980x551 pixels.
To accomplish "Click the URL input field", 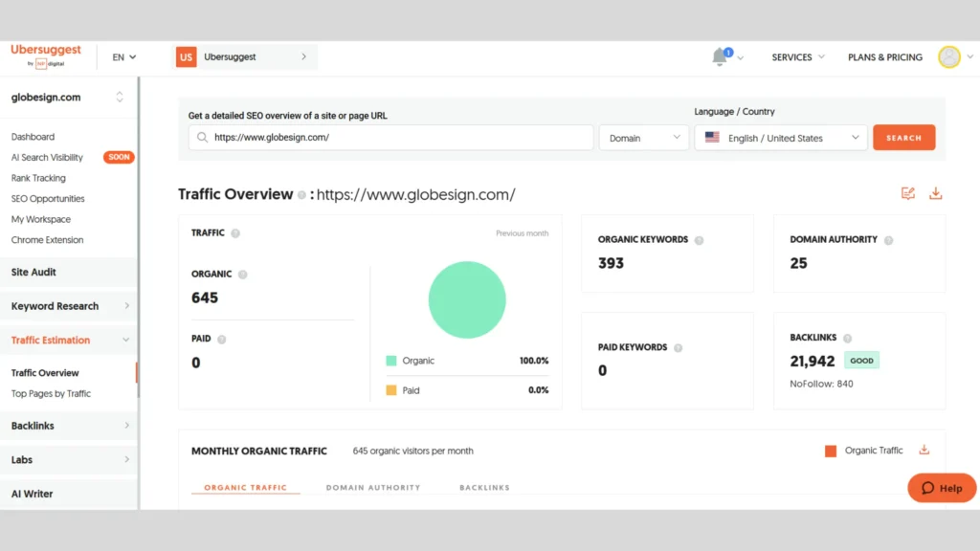I will pyautogui.click(x=390, y=138).
